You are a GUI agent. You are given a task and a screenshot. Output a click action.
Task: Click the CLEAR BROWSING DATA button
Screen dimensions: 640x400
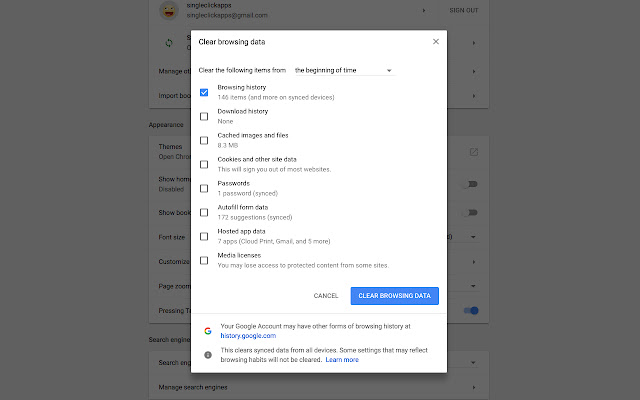tap(394, 296)
